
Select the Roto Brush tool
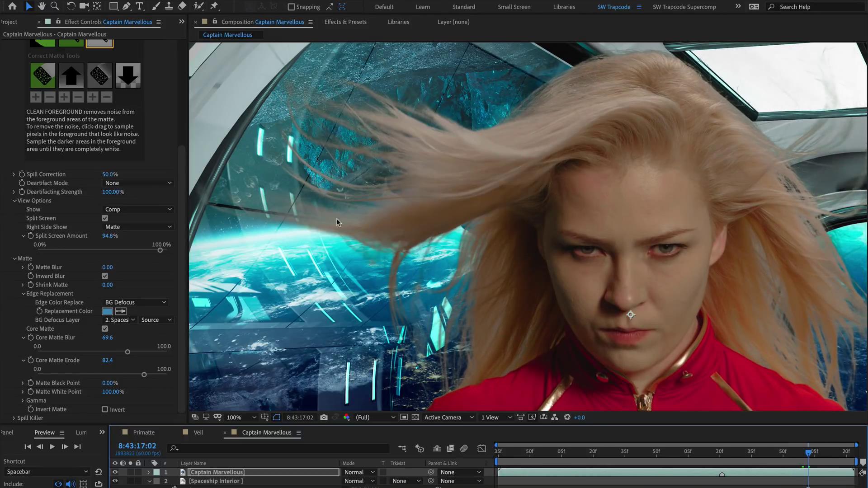(x=198, y=6)
